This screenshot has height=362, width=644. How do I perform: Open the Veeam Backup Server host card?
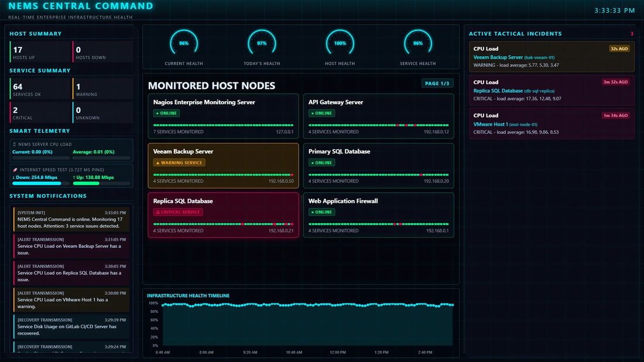[223, 166]
